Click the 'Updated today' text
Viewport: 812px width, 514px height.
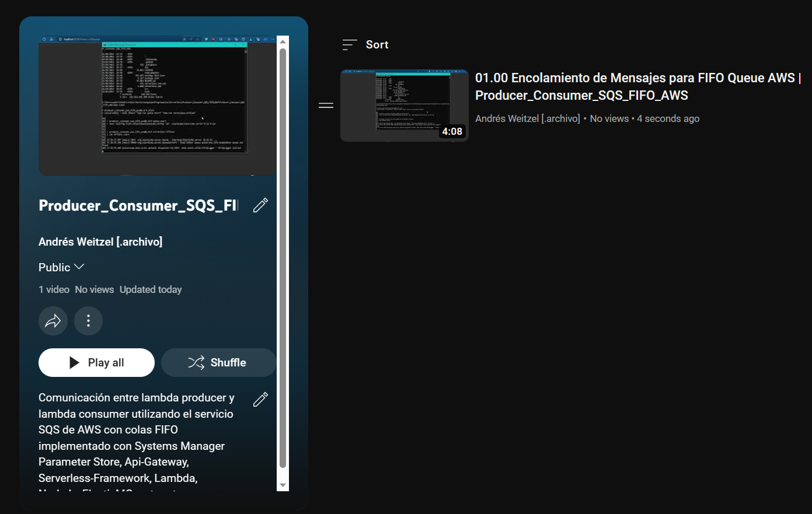pos(151,289)
